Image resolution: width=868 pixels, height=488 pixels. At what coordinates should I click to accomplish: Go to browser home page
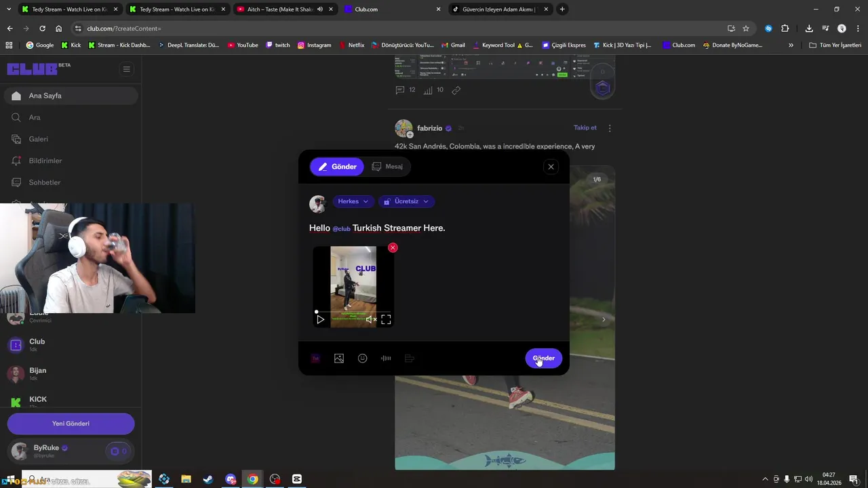tap(59, 28)
